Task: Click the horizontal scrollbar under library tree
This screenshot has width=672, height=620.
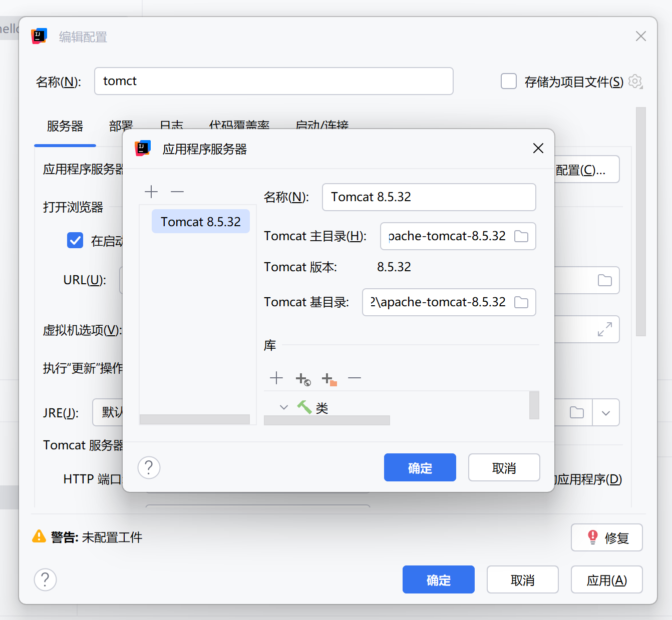Action: pyautogui.click(x=327, y=420)
